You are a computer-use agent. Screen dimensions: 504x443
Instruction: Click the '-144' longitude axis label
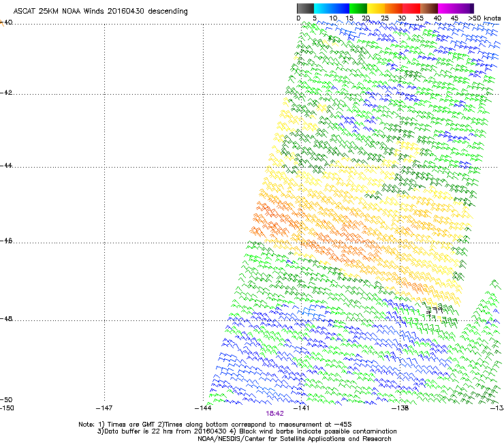[x=203, y=408]
